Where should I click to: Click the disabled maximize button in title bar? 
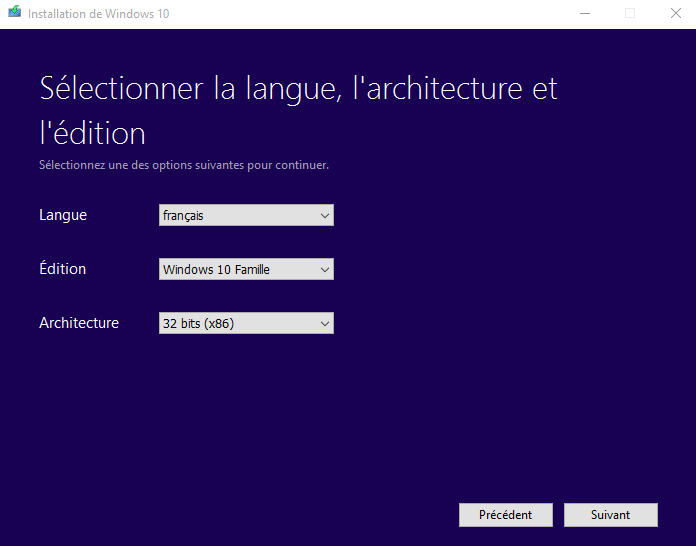point(630,13)
